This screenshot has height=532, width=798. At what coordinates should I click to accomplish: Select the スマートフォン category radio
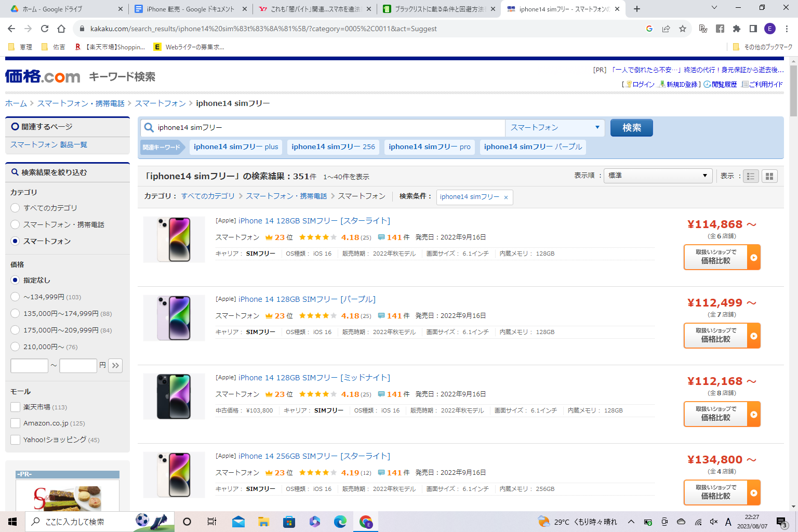pos(15,241)
